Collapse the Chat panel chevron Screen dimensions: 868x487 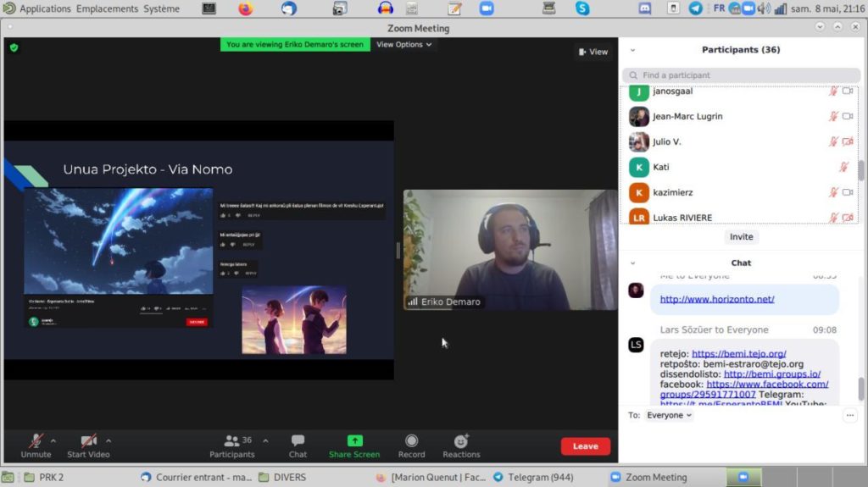click(632, 263)
